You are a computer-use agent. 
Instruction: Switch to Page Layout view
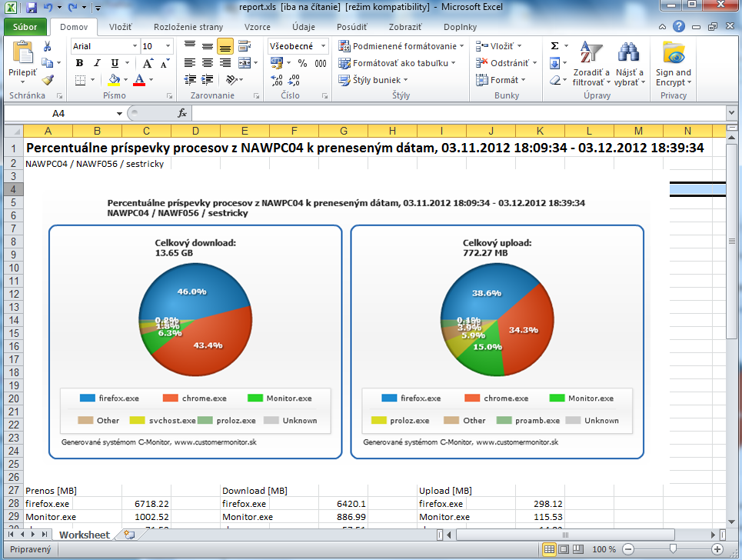pos(564,549)
